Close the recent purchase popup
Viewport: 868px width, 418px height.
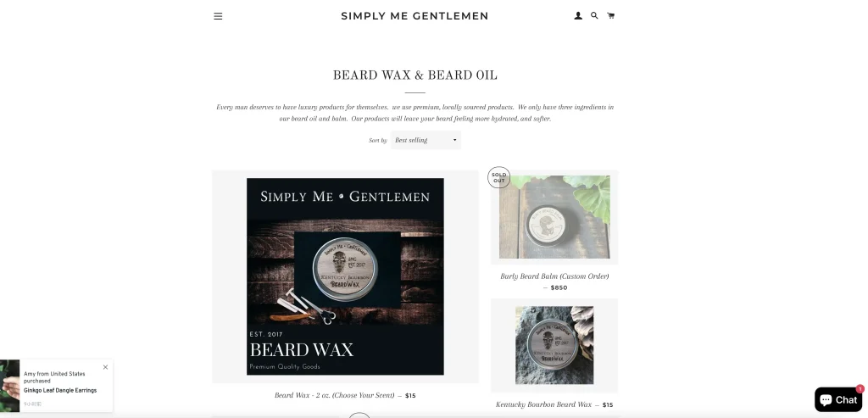pyautogui.click(x=105, y=367)
